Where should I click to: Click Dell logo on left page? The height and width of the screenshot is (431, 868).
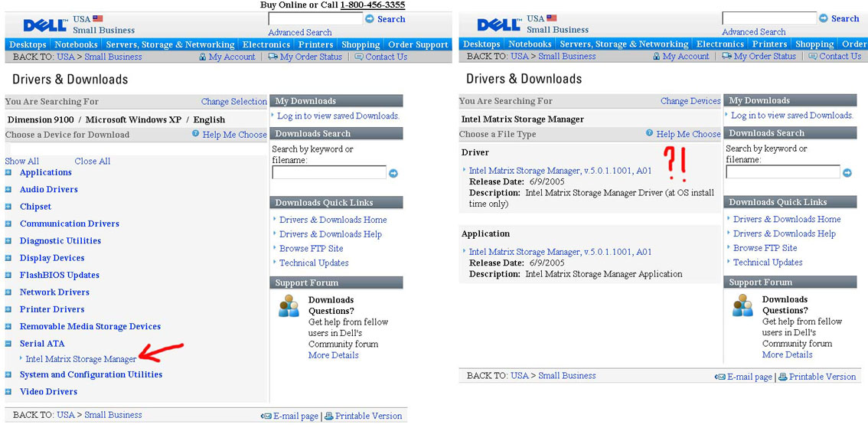(x=45, y=25)
